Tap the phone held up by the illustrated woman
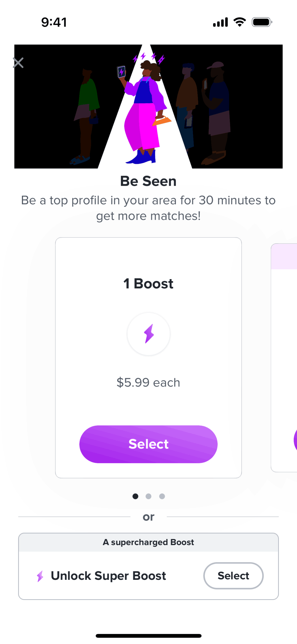 [121, 72]
